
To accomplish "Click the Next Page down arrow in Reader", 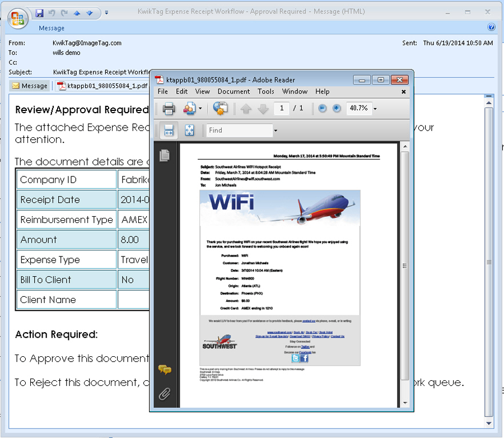I will [263, 109].
